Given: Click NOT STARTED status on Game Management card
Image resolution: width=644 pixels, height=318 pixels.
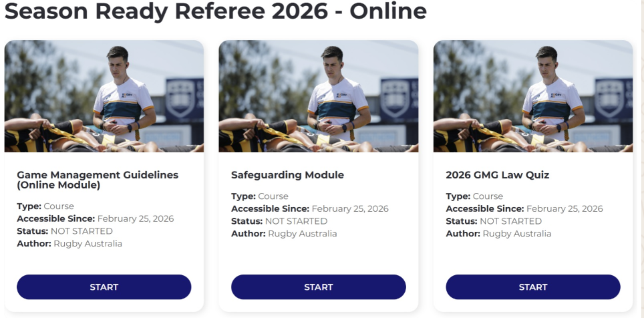Looking at the screenshot, I should point(82,231).
